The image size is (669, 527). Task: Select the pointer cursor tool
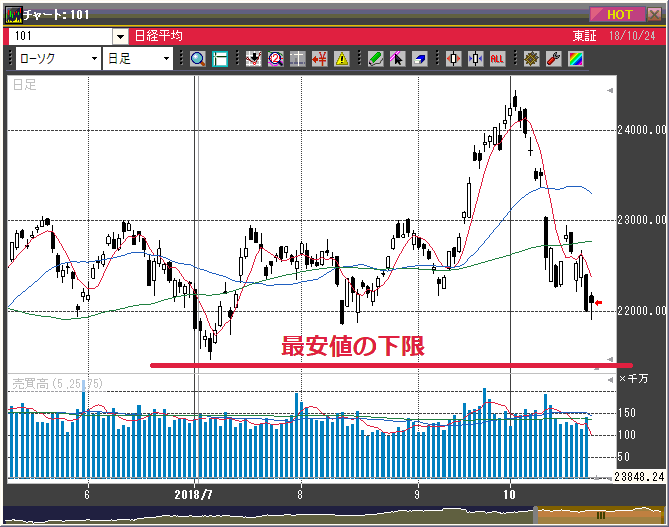(397, 59)
